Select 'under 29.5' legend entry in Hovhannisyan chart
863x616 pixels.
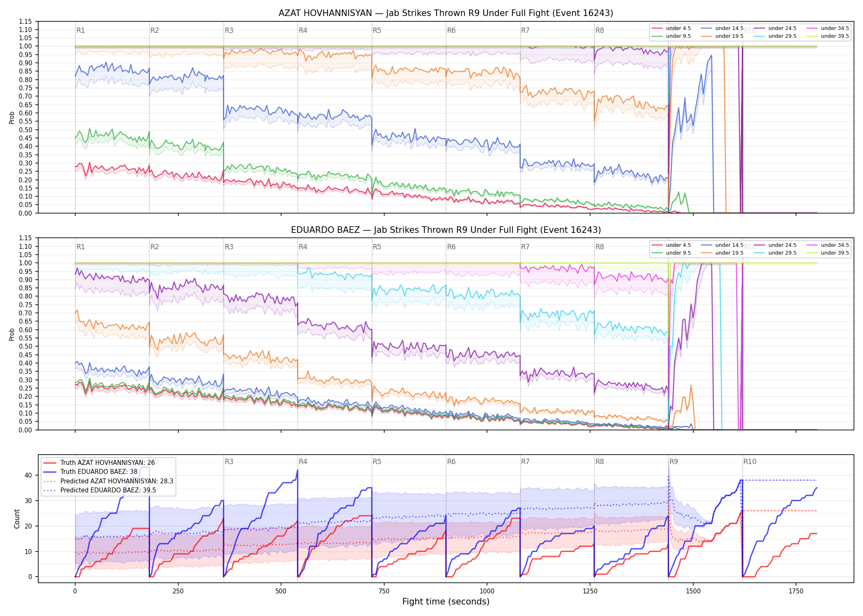(775, 36)
